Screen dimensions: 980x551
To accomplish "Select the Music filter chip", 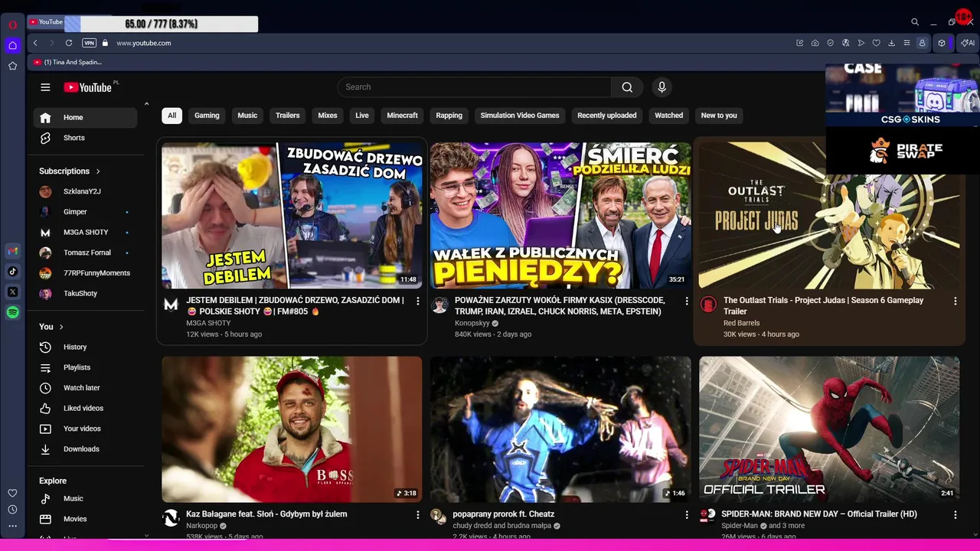I will (247, 116).
